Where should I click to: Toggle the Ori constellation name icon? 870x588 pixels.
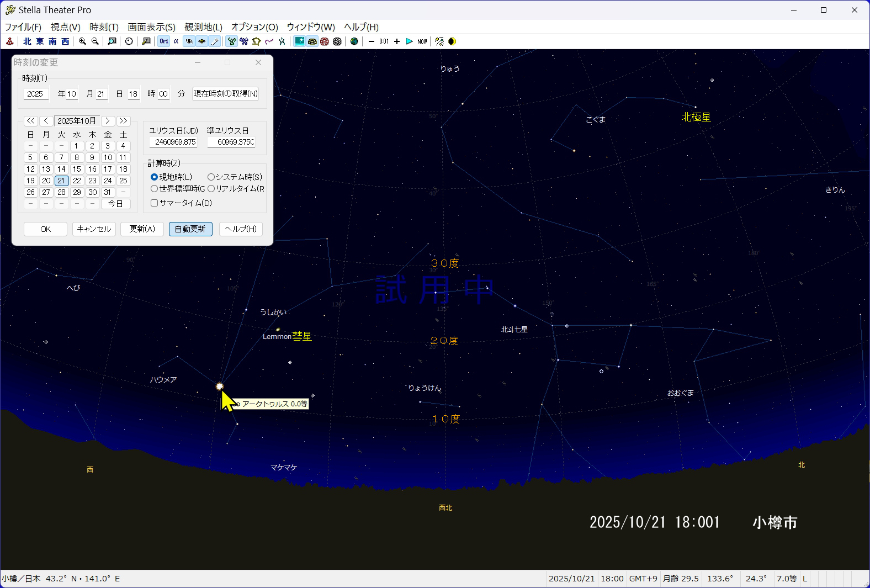tap(164, 41)
